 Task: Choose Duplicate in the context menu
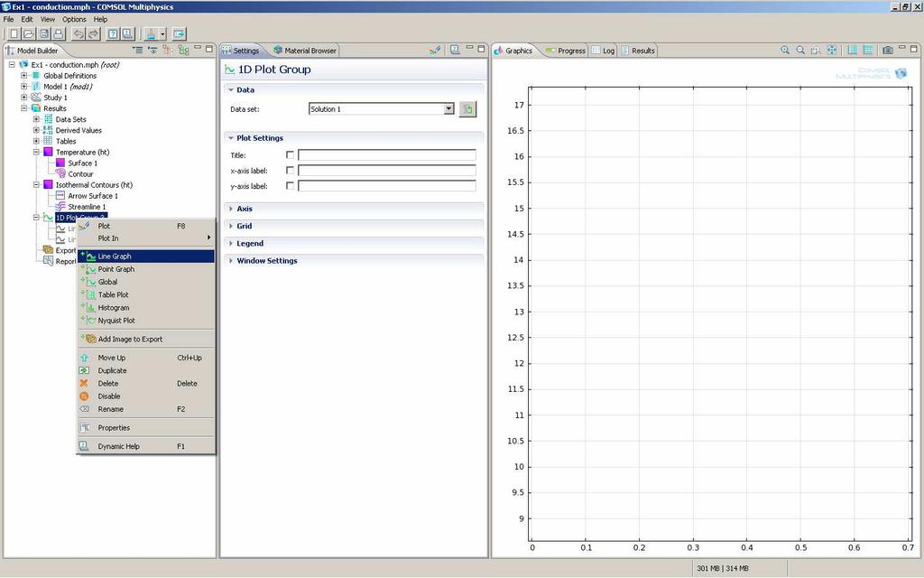[x=146, y=370]
